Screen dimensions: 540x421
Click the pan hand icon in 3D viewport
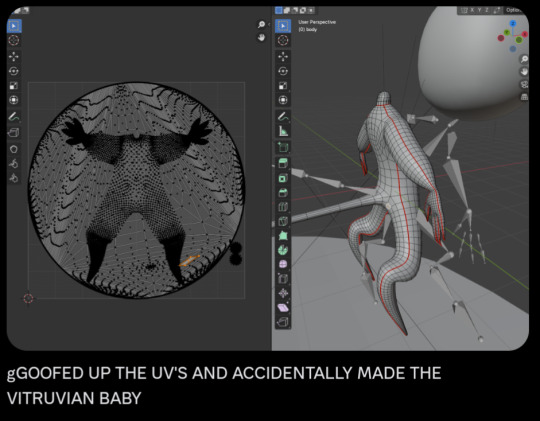tap(524, 72)
